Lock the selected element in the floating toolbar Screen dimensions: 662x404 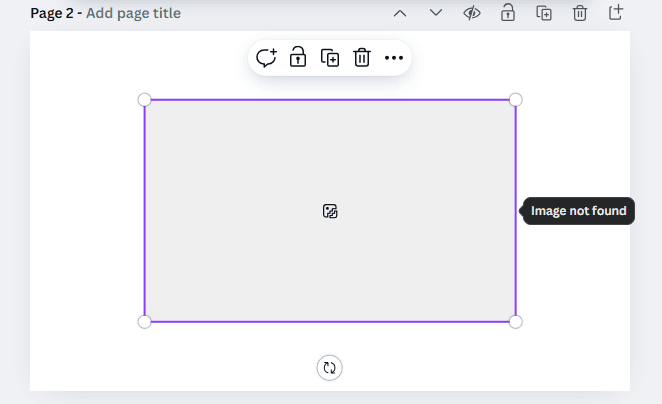coord(298,58)
